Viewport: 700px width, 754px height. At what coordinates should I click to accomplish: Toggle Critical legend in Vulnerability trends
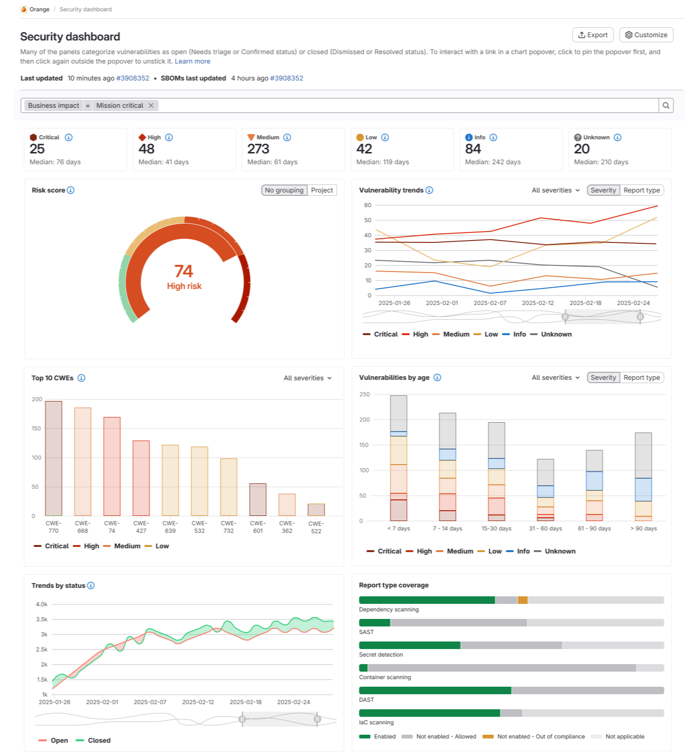tap(380, 334)
